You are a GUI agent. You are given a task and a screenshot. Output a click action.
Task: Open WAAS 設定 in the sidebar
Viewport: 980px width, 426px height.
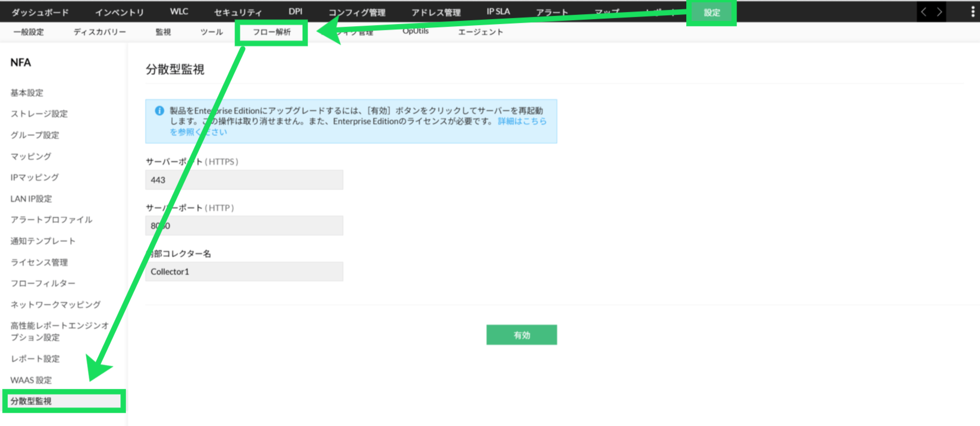[x=31, y=380]
